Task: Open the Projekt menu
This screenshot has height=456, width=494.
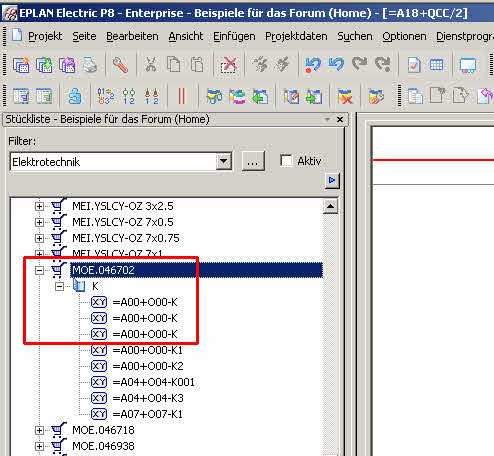Action: pos(45,36)
